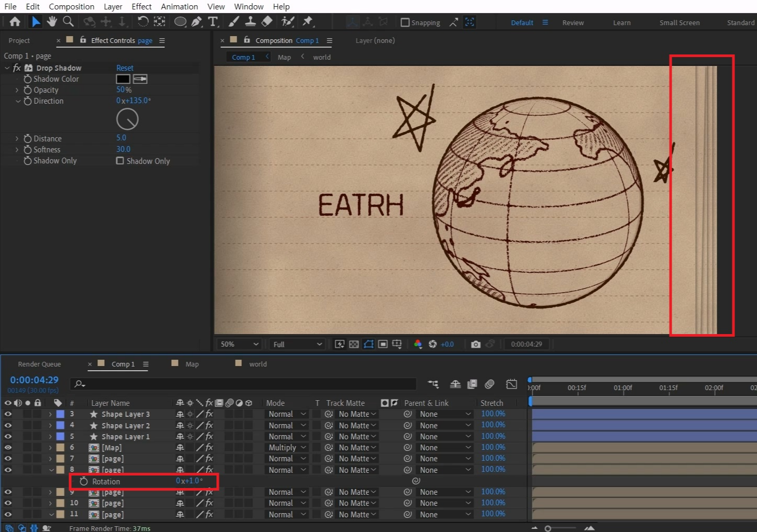Open the Multiply blend mode dropdown on [Map]
The height and width of the screenshot is (532, 757).
[x=286, y=448]
